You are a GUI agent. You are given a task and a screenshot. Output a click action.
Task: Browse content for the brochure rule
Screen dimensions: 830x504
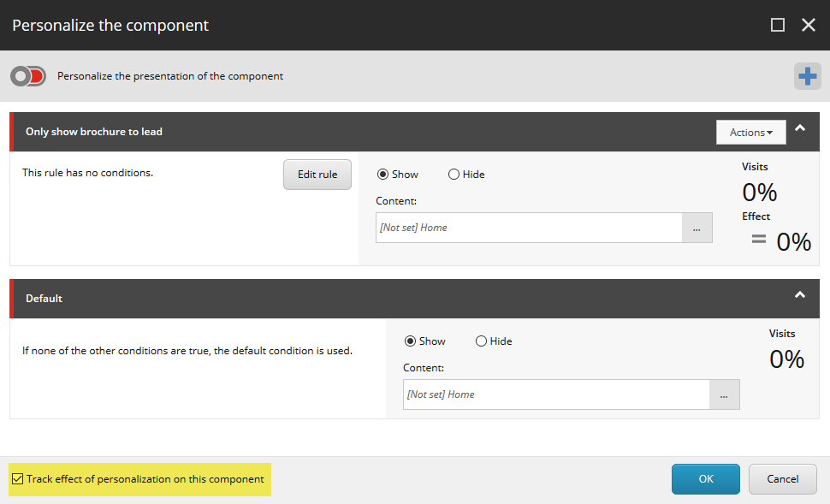pyautogui.click(x=697, y=228)
